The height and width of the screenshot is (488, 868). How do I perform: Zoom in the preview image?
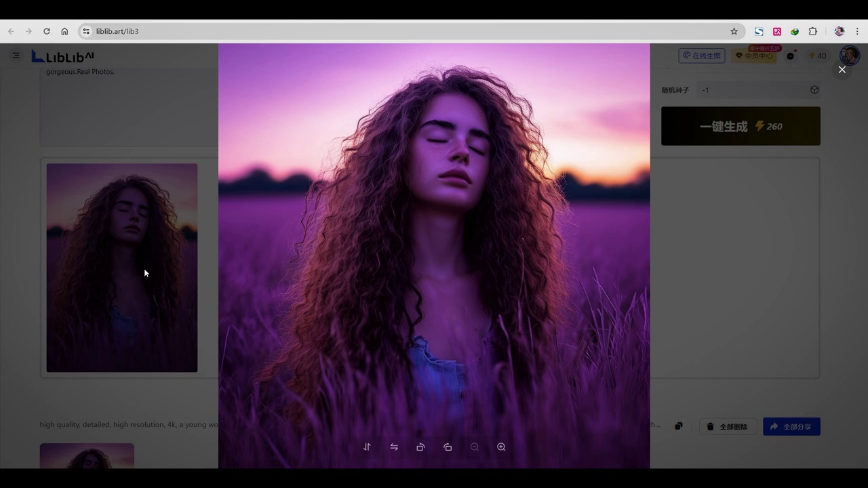pyautogui.click(x=501, y=447)
